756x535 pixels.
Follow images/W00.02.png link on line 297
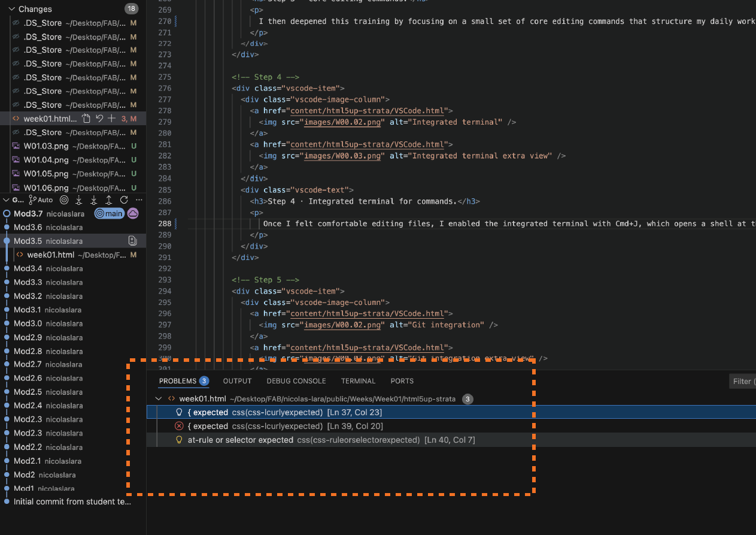click(344, 325)
